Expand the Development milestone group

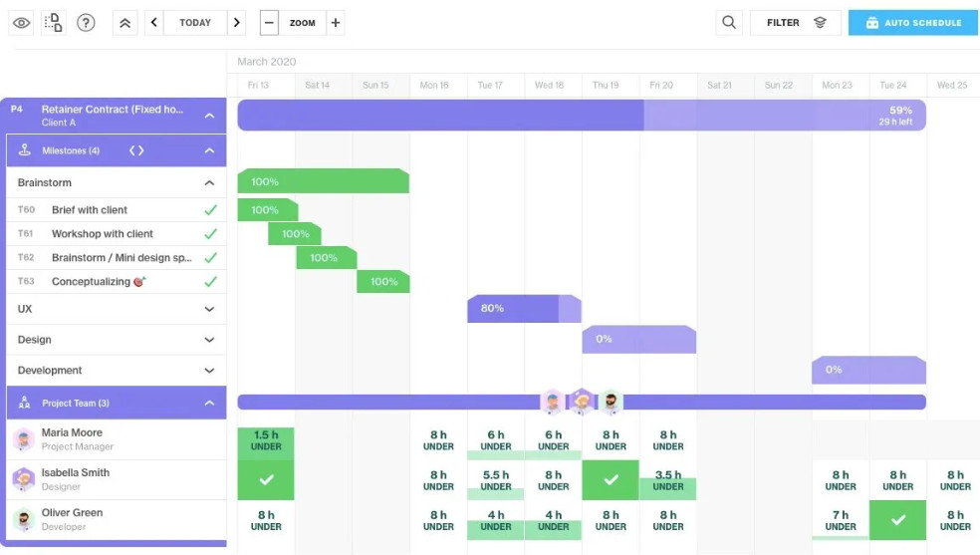(209, 371)
